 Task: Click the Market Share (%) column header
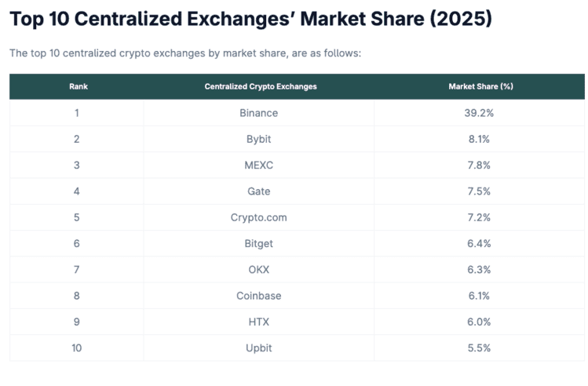tap(480, 86)
